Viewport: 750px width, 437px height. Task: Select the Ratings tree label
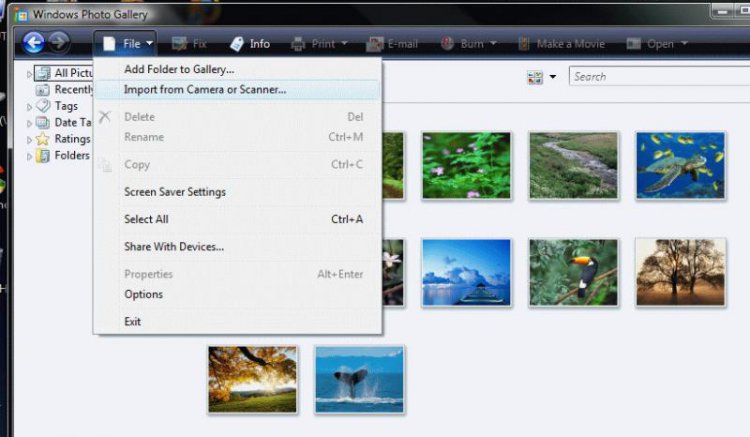click(x=73, y=139)
